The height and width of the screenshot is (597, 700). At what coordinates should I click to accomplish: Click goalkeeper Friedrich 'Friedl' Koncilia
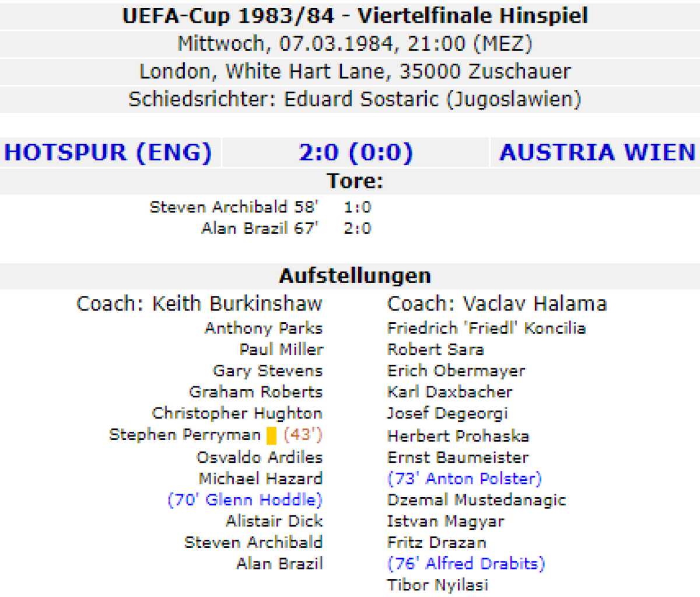486,328
